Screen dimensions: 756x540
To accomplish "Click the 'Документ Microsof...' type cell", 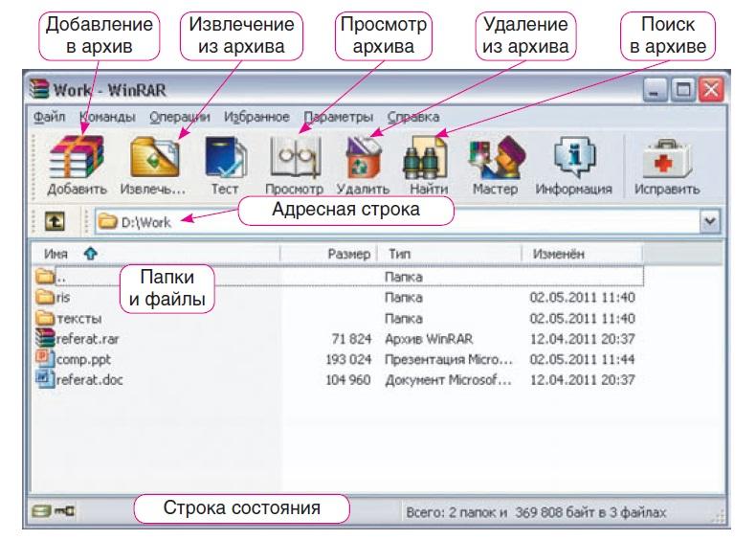I will pyautogui.click(x=448, y=380).
